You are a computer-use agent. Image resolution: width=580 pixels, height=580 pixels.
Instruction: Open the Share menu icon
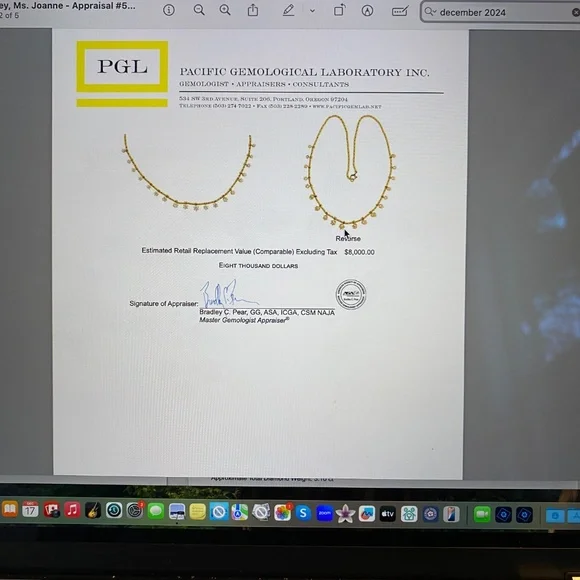253,10
